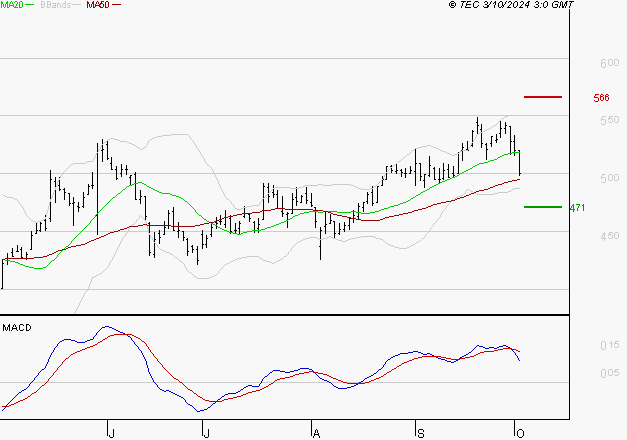627x440 pixels.
Task: Click the MACD panel title
Action: (x=17, y=328)
